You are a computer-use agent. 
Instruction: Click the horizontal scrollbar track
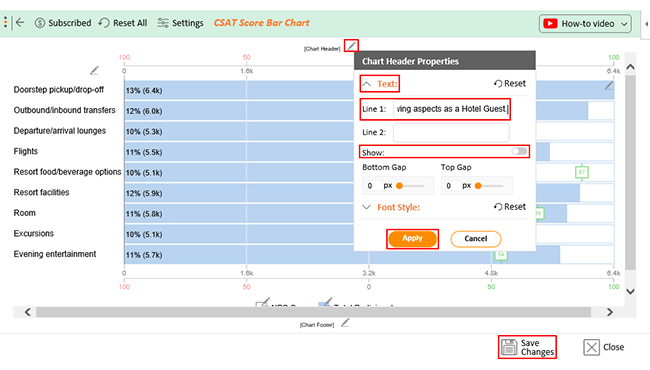pyautogui.click(x=313, y=312)
